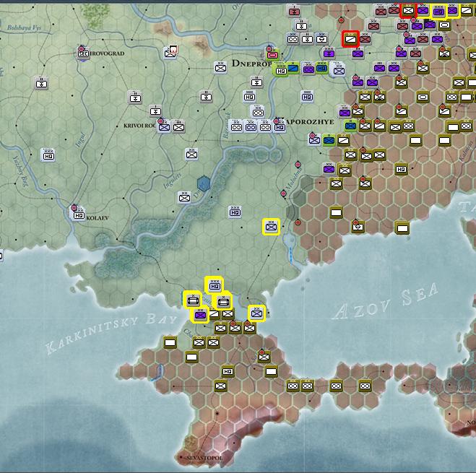Click the SEVASTOPOL city label
Image resolution: width=476 pixels, height=473 pixels.
pos(204,458)
